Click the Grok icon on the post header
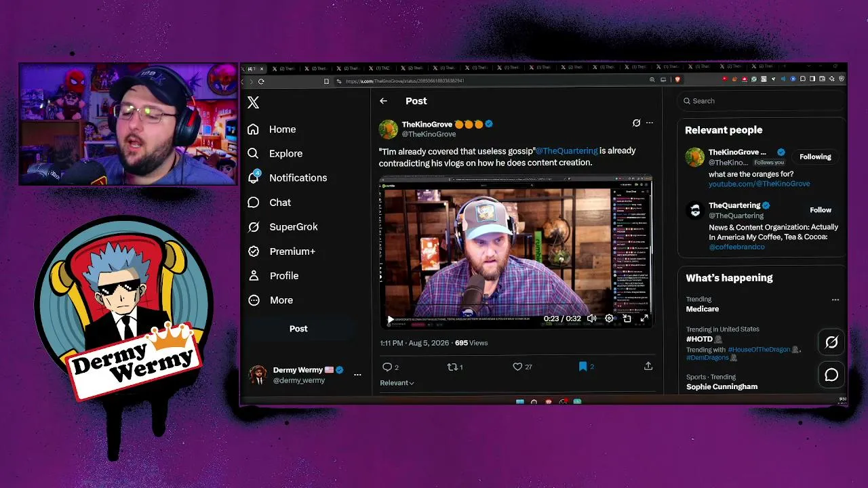 636,123
